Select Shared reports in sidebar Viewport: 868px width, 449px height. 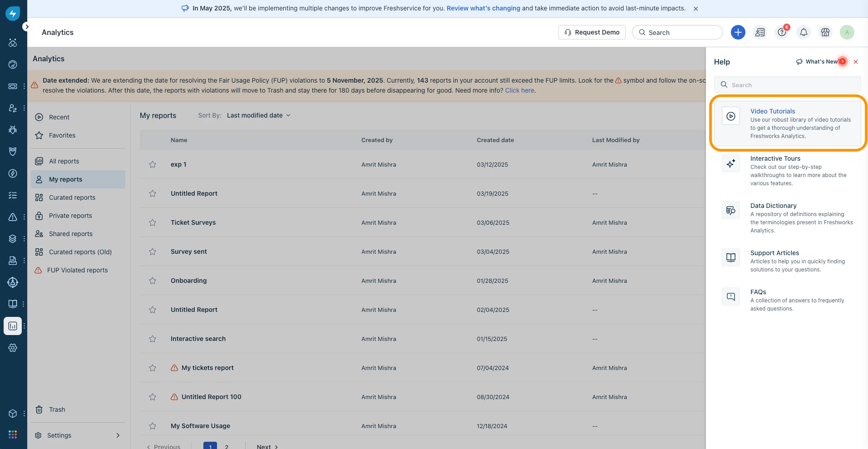tap(78, 234)
